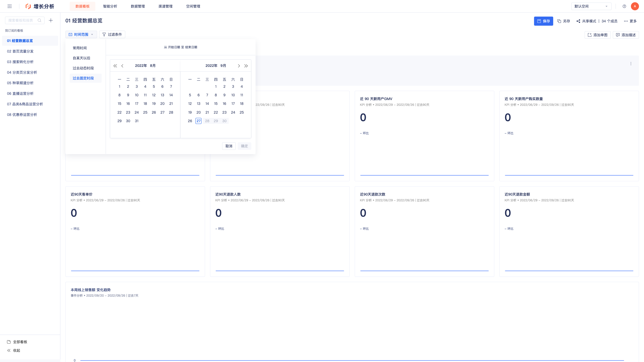Go to next month in calendar
644x362 pixels.
239,66
